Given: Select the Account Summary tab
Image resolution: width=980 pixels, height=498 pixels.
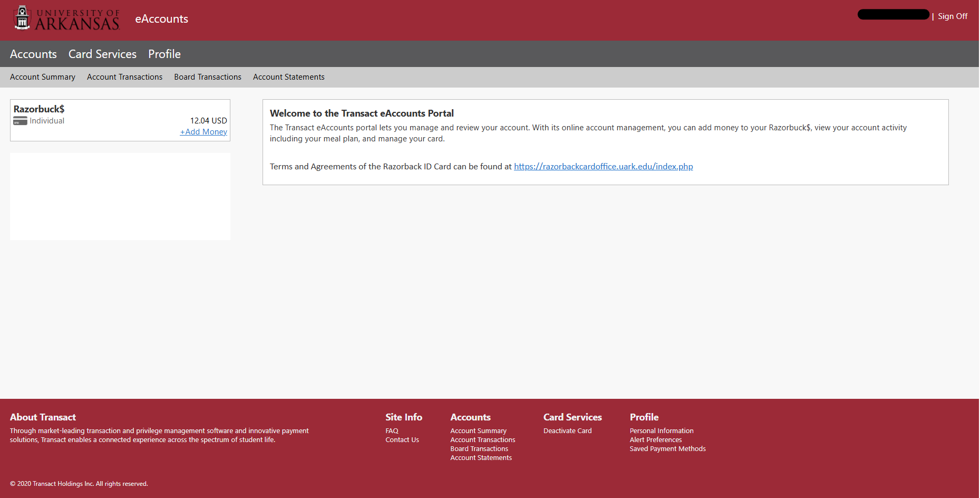Looking at the screenshot, I should click(43, 77).
